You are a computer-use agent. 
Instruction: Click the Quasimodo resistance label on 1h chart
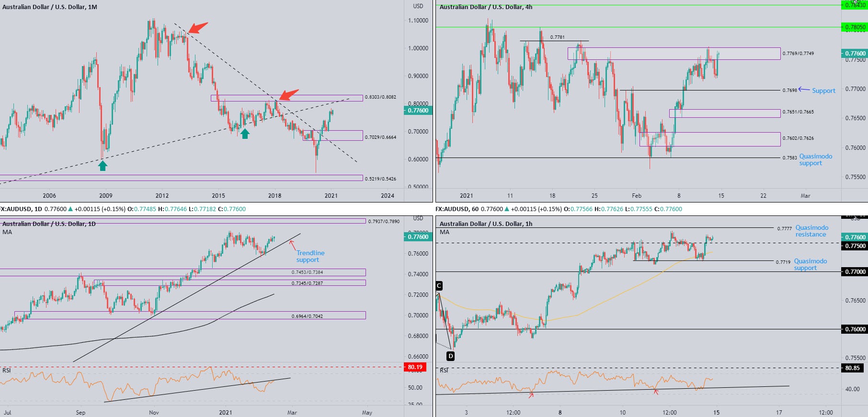pyautogui.click(x=811, y=231)
